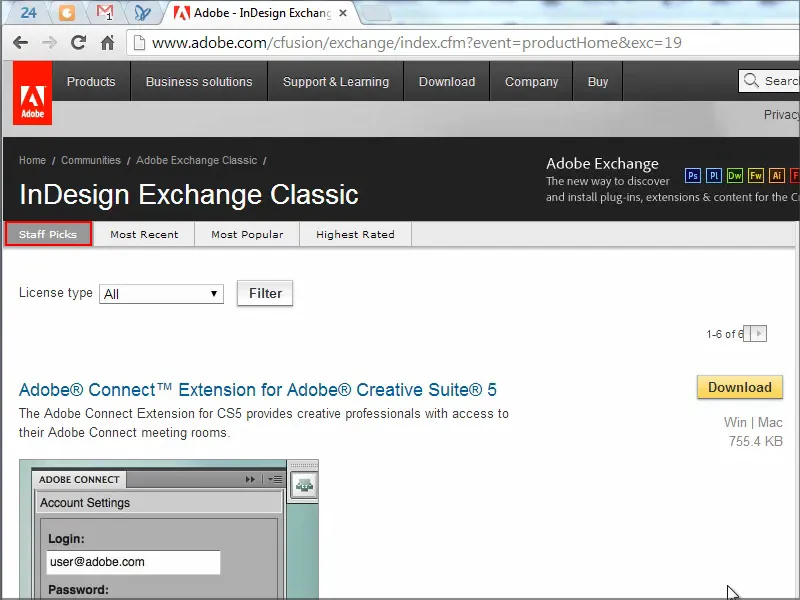Open the Photoshop Ps exchange icon
This screenshot has width=800, height=600.
coord(692,176)
